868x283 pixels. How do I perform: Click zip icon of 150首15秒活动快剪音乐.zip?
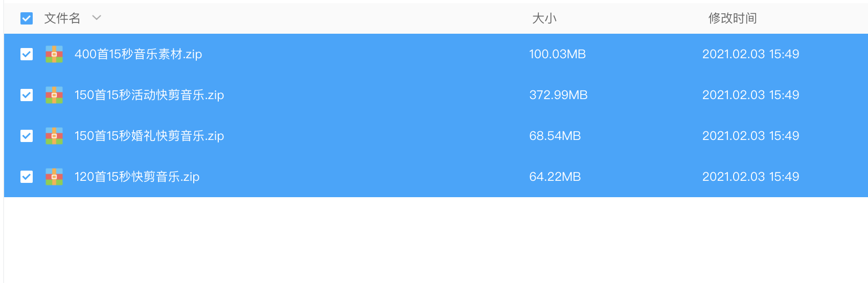pyautogui.click(x=54, y=95)
